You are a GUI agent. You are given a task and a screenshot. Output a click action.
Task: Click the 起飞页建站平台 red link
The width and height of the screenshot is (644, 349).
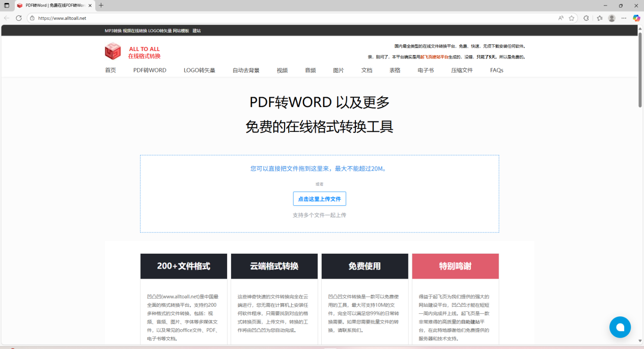(433, 57)
